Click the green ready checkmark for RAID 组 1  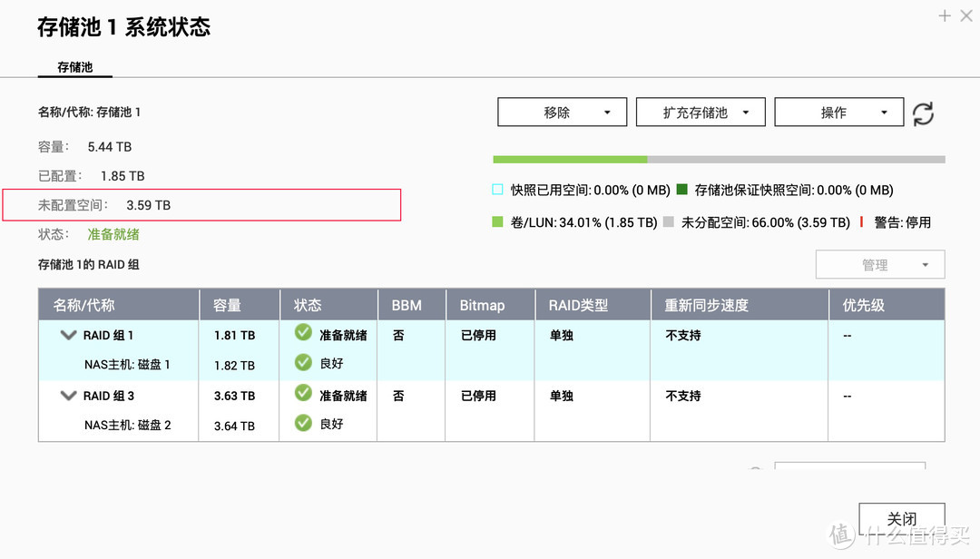point(302,334)
